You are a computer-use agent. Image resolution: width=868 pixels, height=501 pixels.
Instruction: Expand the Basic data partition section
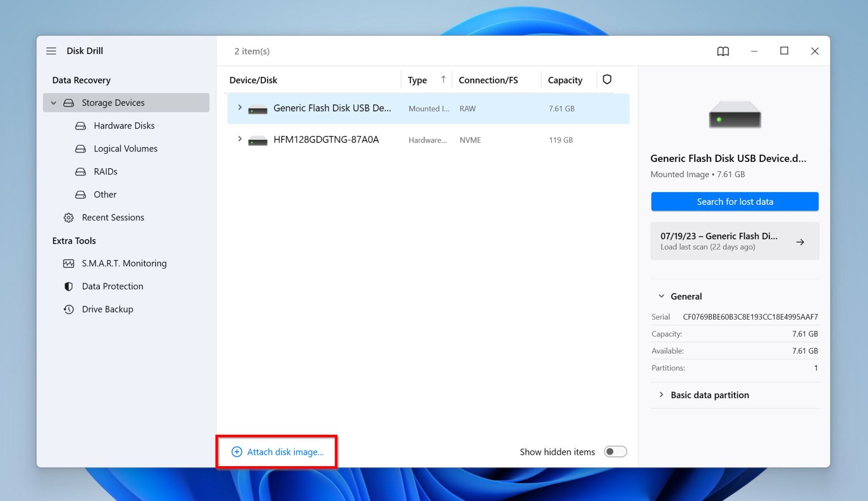[x=662, y=395]
